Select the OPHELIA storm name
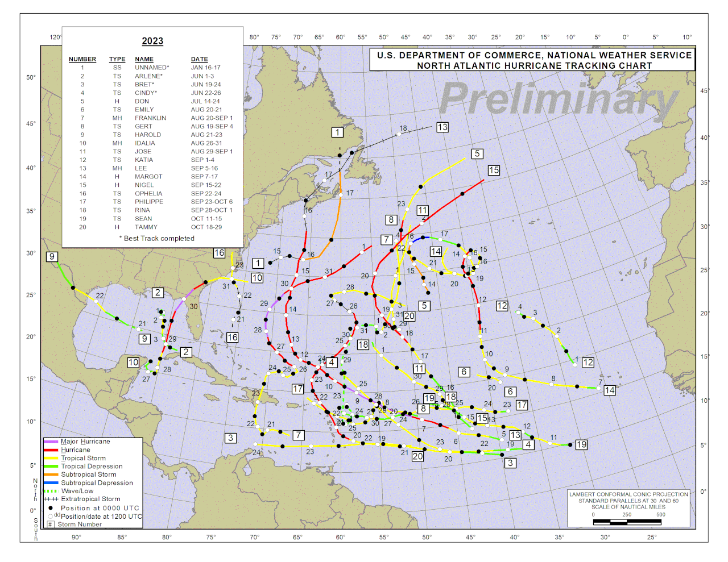The width and height of the screenshot is (728, 562). point(148,194)
